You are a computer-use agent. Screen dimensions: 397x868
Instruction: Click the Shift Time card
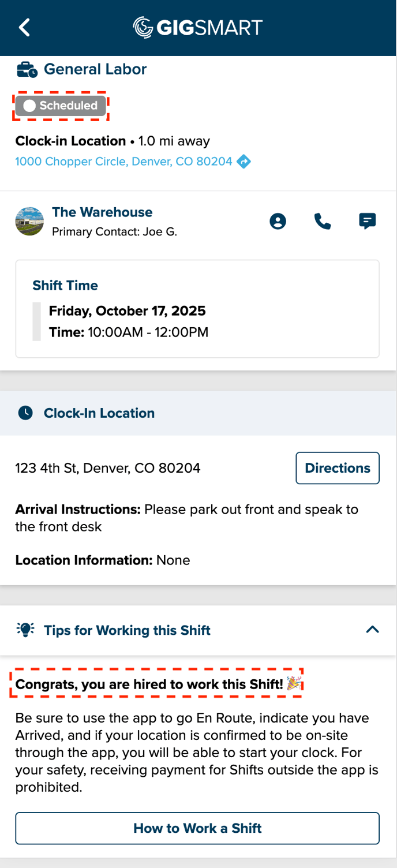(x=197, y=309)
